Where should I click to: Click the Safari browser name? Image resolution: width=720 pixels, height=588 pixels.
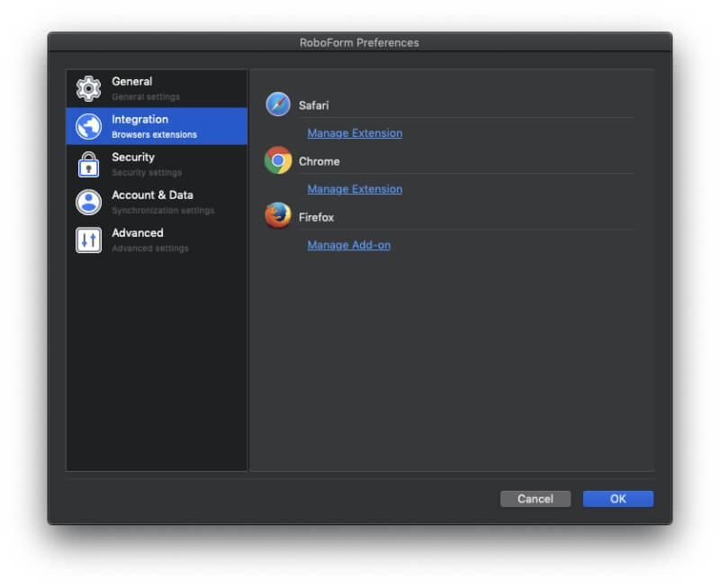pos(313,105)
